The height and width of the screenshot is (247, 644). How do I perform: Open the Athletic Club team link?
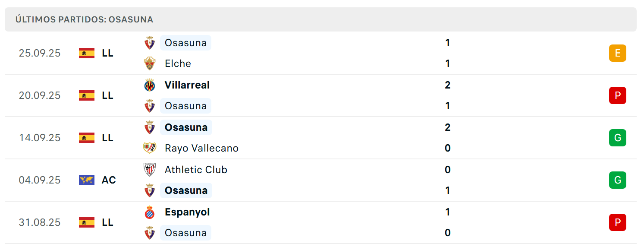pyautogui.click(x=196, y=170)
